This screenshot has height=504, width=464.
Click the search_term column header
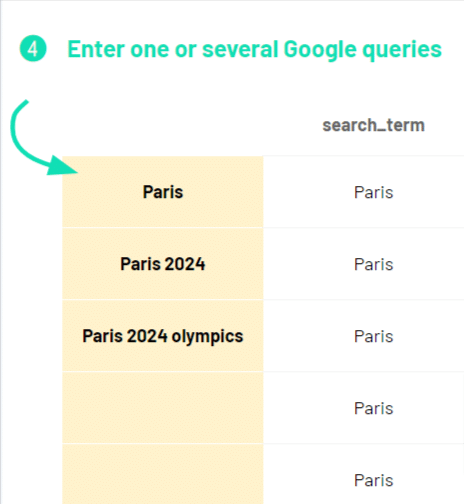373,125
